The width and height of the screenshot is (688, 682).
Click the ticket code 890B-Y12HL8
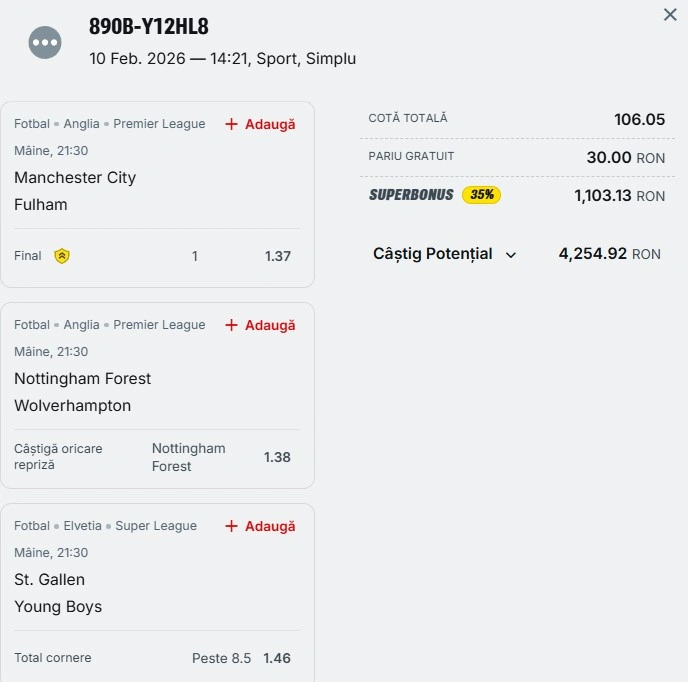tap(148, 27)
